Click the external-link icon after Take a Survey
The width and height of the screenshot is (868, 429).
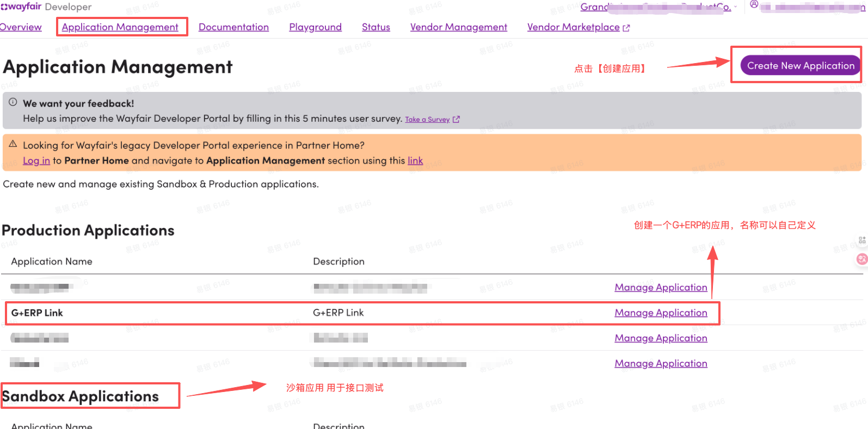coord(456,120)
